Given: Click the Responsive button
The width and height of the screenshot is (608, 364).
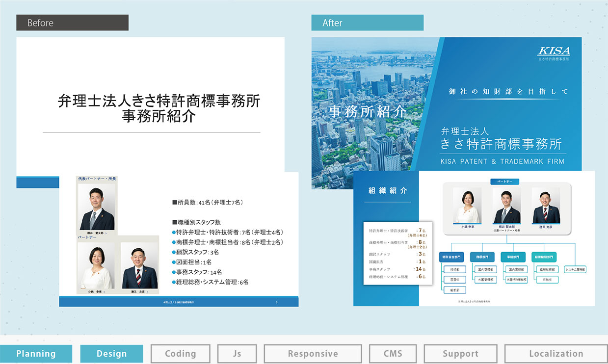Looking at the screenshot, I should pyautogui.click(x=313, y=354).
